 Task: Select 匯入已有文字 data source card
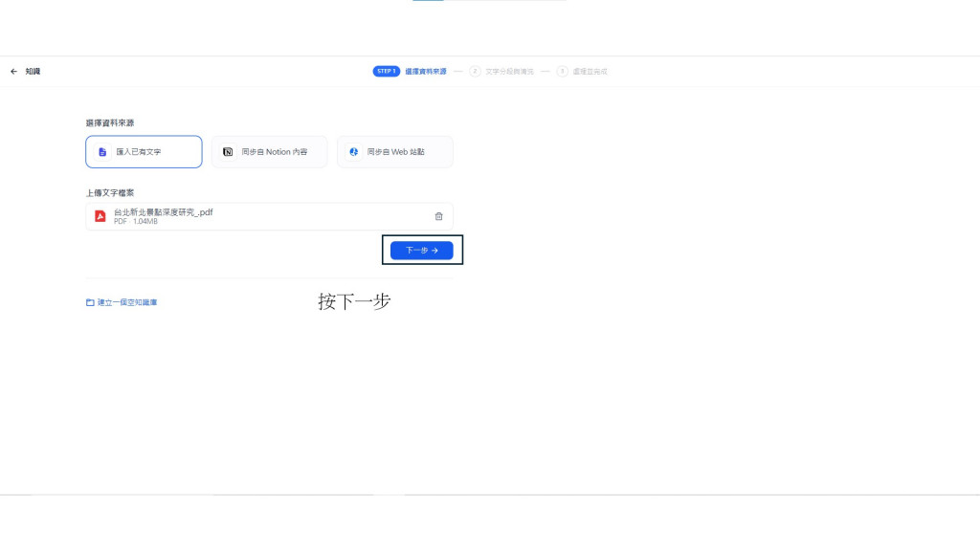tap(144, 152)
